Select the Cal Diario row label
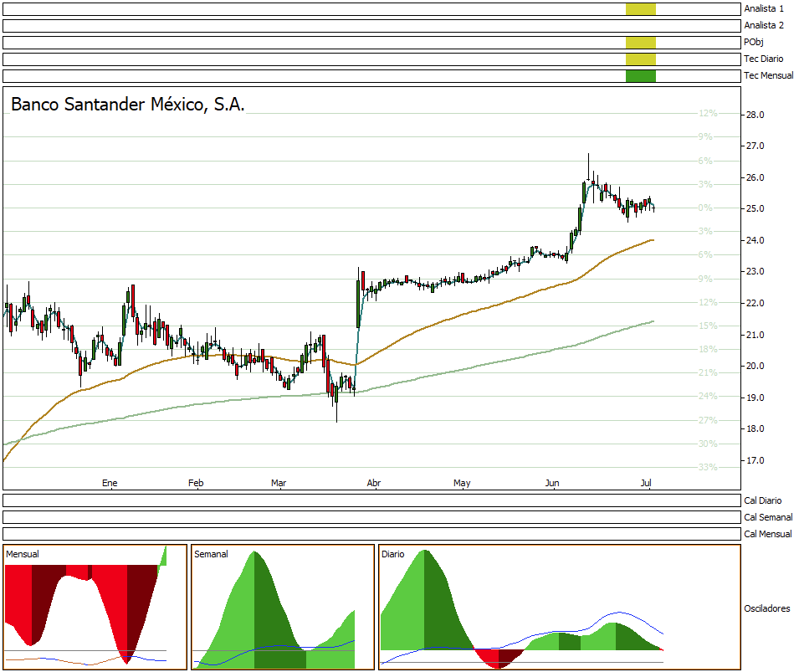This screenshot has width=799, height=672. pyautogui.click(x=762, y=500)
